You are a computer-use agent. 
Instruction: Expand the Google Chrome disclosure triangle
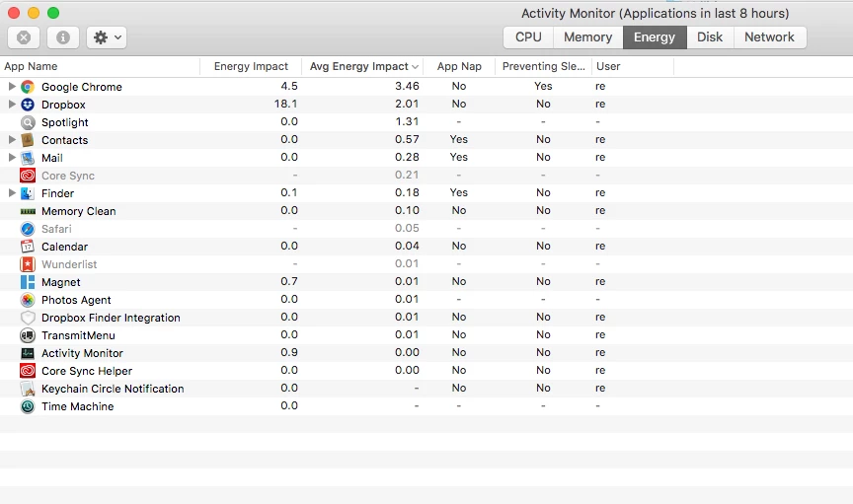tap(12, 87)
